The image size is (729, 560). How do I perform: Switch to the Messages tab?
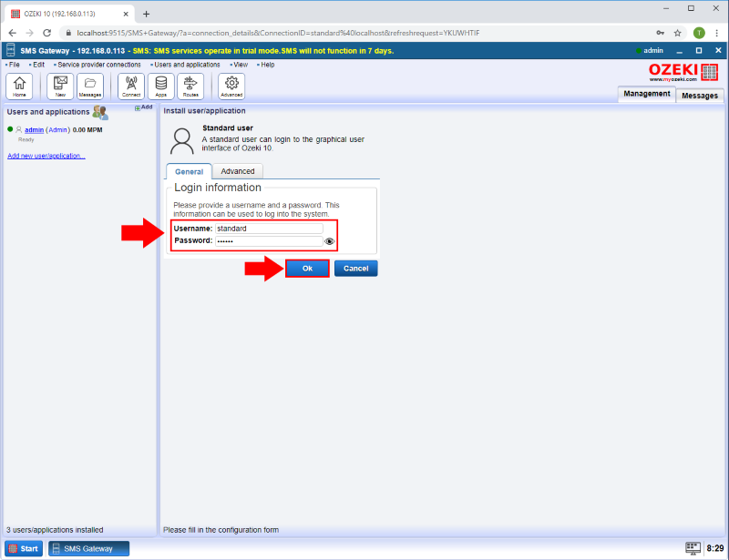pos(700,96)
